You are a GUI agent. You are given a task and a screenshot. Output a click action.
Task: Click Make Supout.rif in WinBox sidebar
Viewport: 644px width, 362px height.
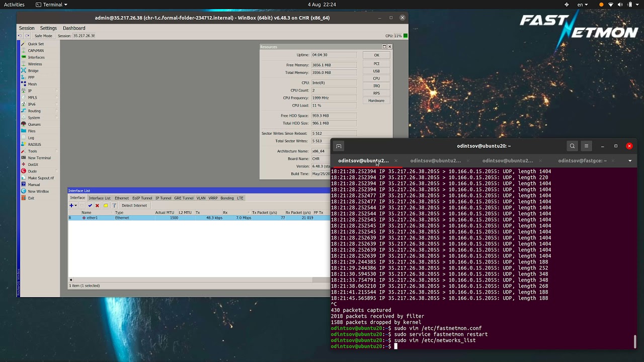tap(40, 178)
